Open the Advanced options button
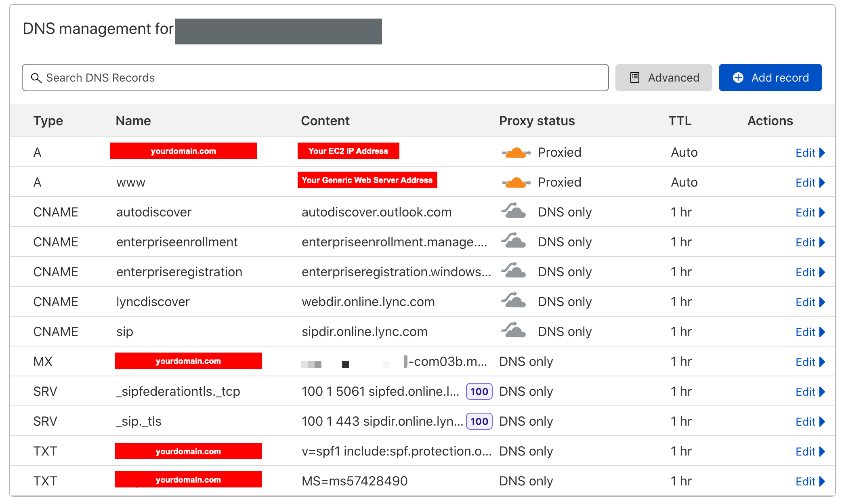 pyautogui.click(x=663, y=78)
